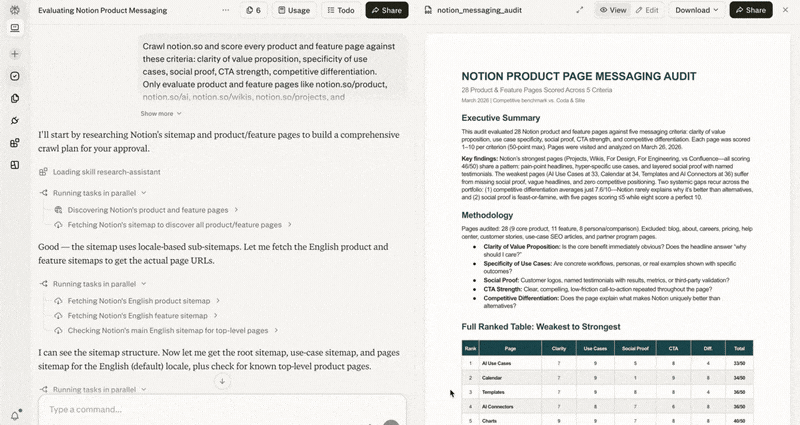
Task: Open the Todo list
Action: pyautogui.click(x=341, y=10)
